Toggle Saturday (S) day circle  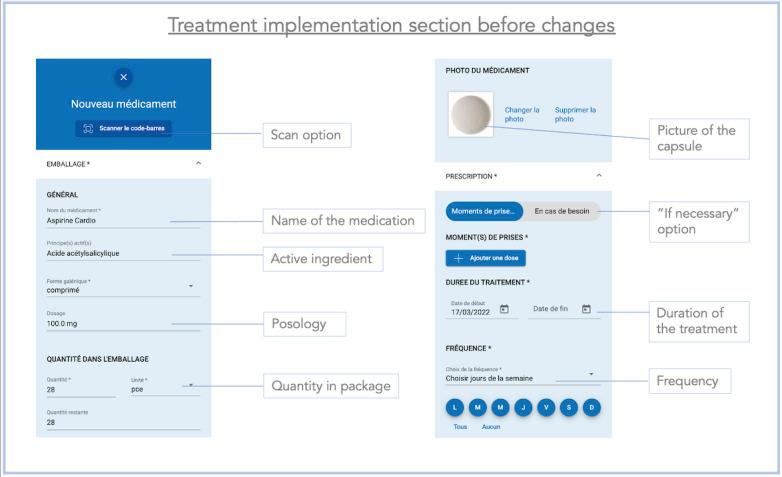(569, 408)
